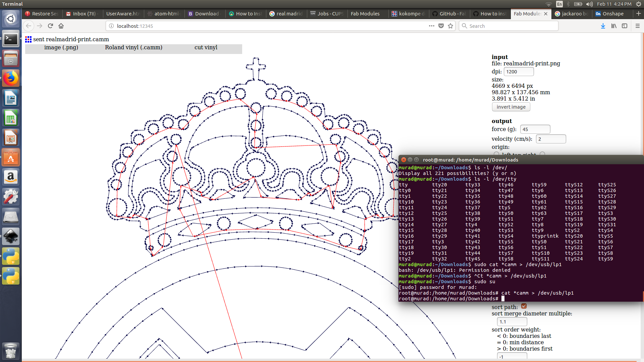Click the file: realmadrid-print.png text
644x362 pixels.
click(526, 63)
